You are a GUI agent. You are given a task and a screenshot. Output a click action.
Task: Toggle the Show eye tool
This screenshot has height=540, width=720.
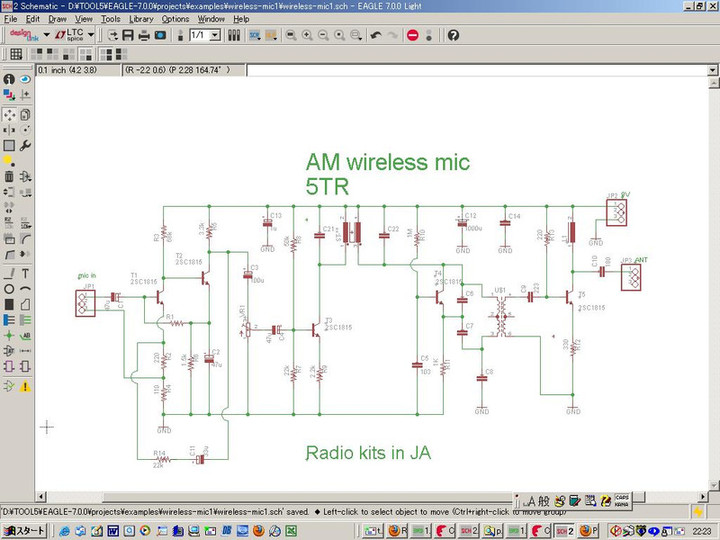pyautogui.click(x=25, y=79)
